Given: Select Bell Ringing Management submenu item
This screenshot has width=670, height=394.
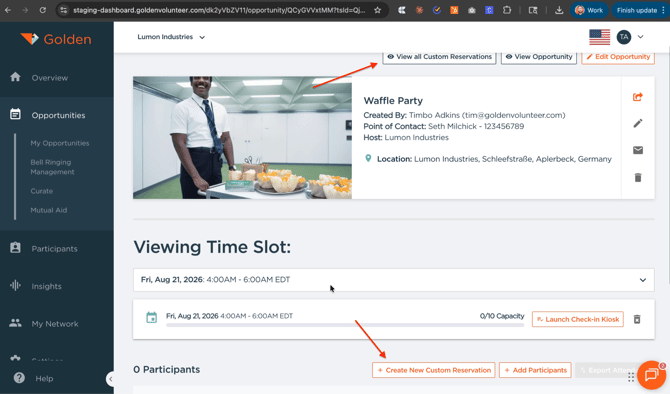Looking at the screenshot, I should [x=52, y=167].
